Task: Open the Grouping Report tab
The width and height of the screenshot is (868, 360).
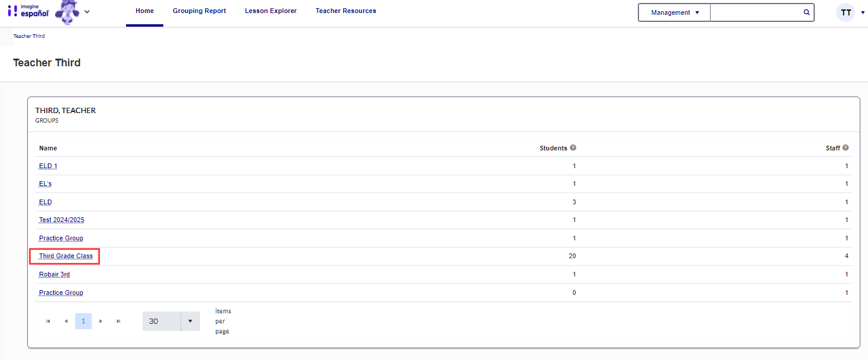Action: (199, 11)
